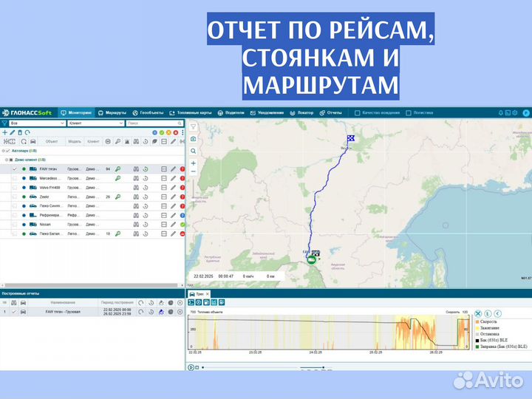Open the map search magnifier

tap(193, 151)
